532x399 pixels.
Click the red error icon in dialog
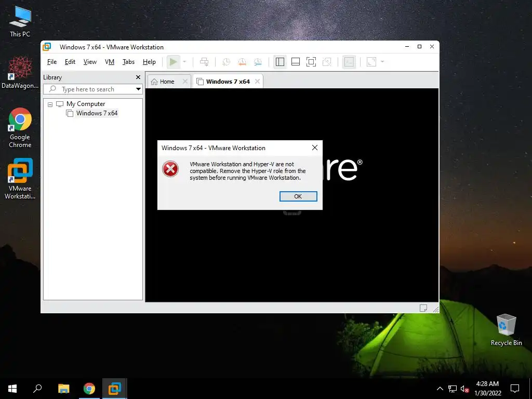click(x=170, y=169)
